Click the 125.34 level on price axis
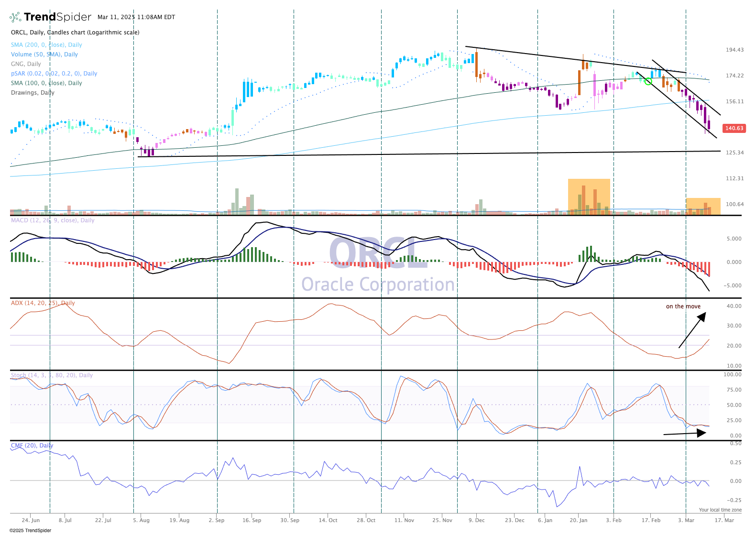Viewport: 756px width, 535px height. tap(734, 153)
